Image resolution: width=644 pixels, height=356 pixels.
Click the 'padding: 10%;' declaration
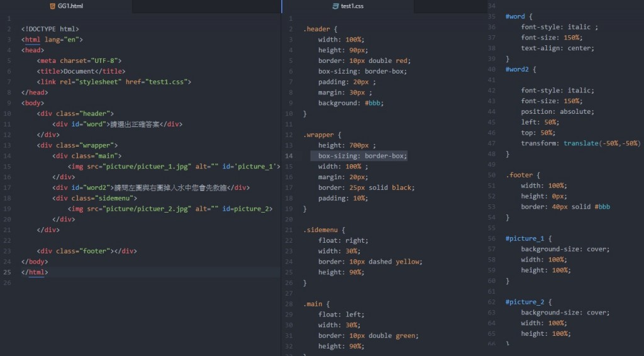click(x=343, y=198)
